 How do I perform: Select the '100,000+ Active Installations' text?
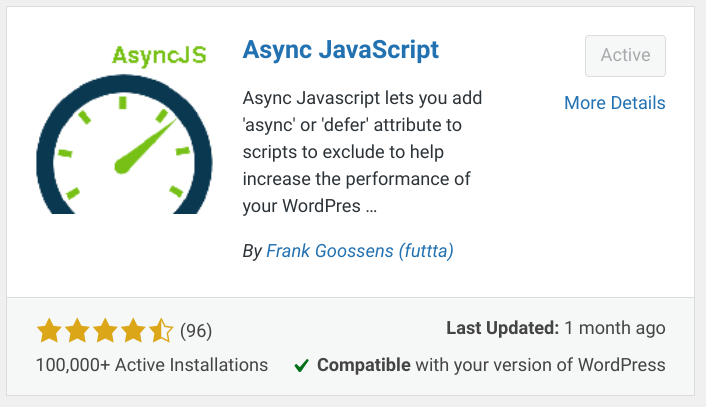coord(152,365)
